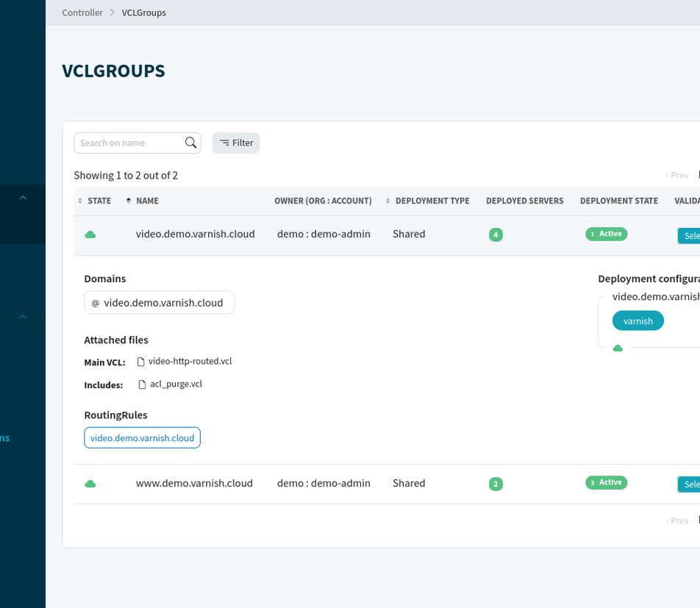The width and height of the screenshot is (700, 608).
Task: Click the green cloud under varnish deployment
Action: tap(618, 348)
